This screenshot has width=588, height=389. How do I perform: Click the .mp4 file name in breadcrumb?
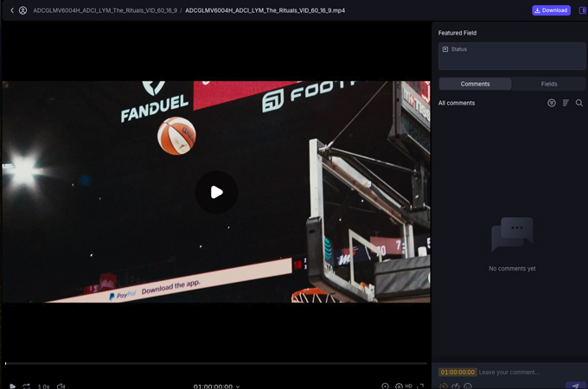[265, 10]
